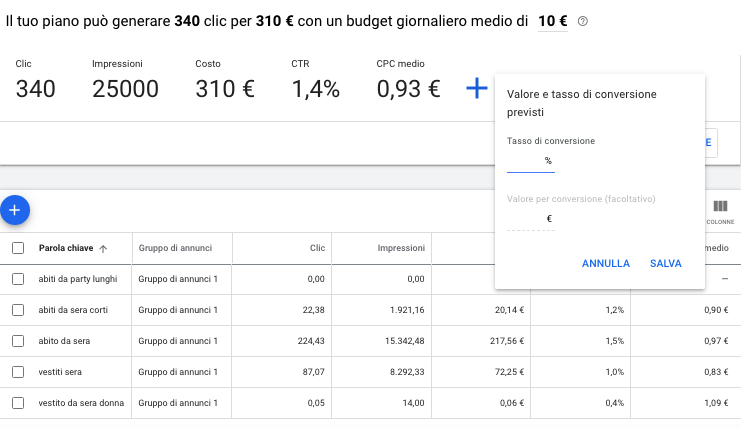Click the 1.921,16 impressions cell
The height and width of the screenshot is (428, 741).
(407, 310)
